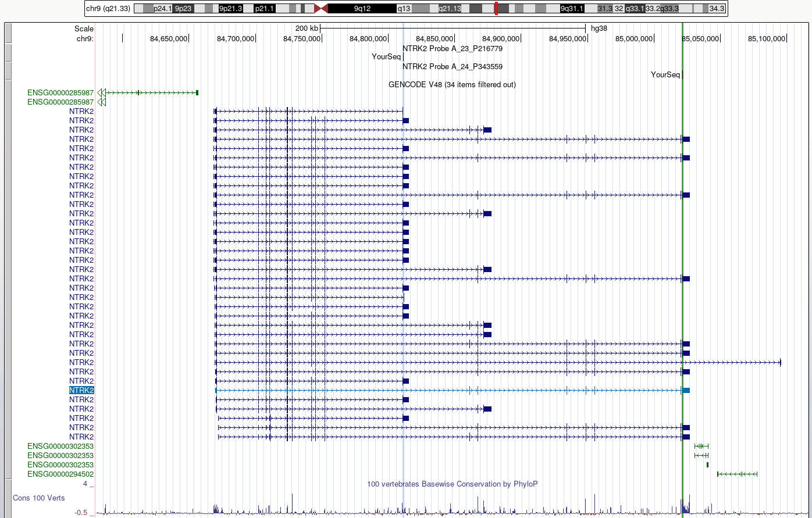This screenshot has height=518, width=812.
Task: Click the single-exon green block of ENSG00000302353
Action: click(x=707, y=465)
